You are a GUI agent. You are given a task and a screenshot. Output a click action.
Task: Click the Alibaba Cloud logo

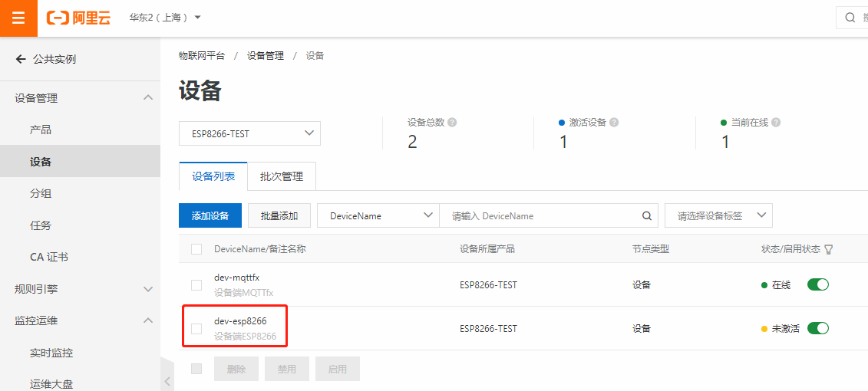tap(79, 18)
